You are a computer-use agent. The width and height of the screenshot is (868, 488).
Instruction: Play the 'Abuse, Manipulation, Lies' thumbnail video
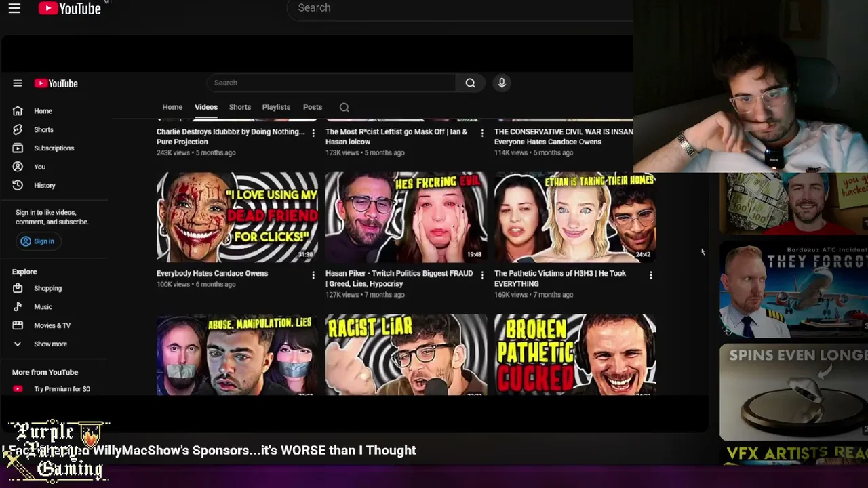237,354
